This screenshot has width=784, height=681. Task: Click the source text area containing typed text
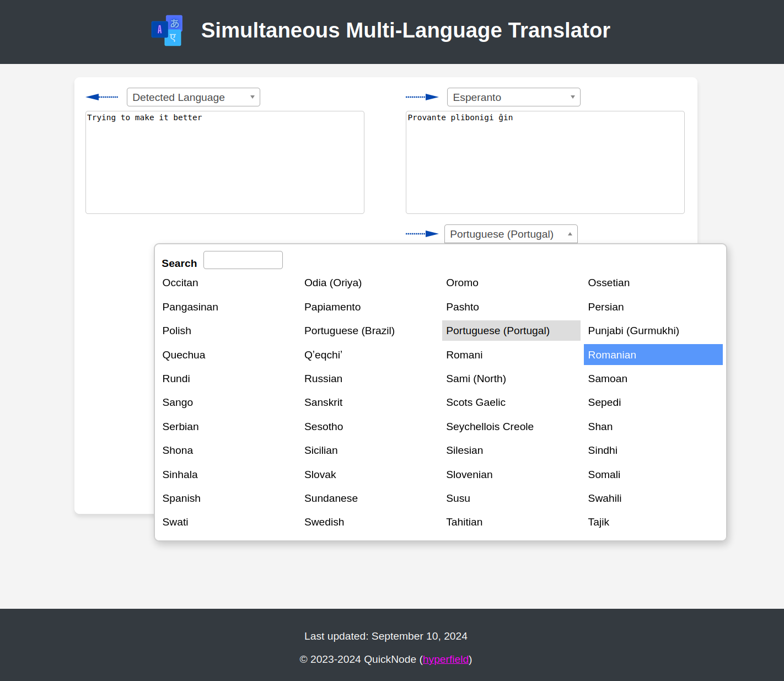(224, 162)
